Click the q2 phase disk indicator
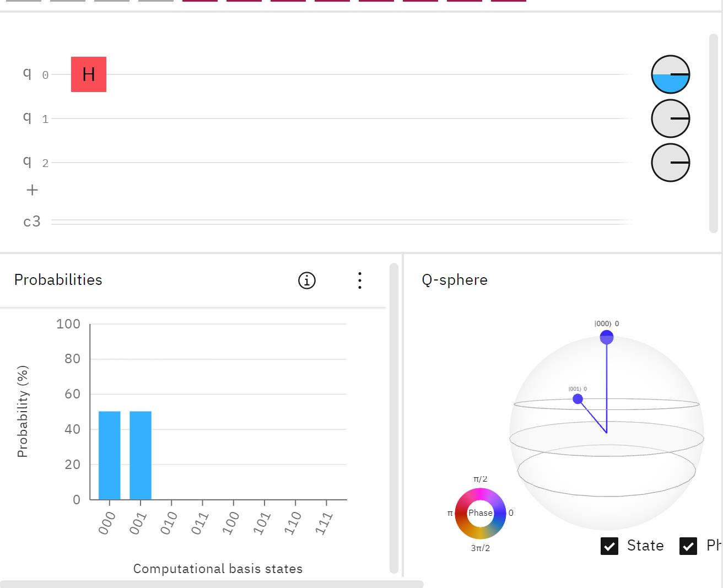Viewport: 723px width, 588px height. [671, 163]
